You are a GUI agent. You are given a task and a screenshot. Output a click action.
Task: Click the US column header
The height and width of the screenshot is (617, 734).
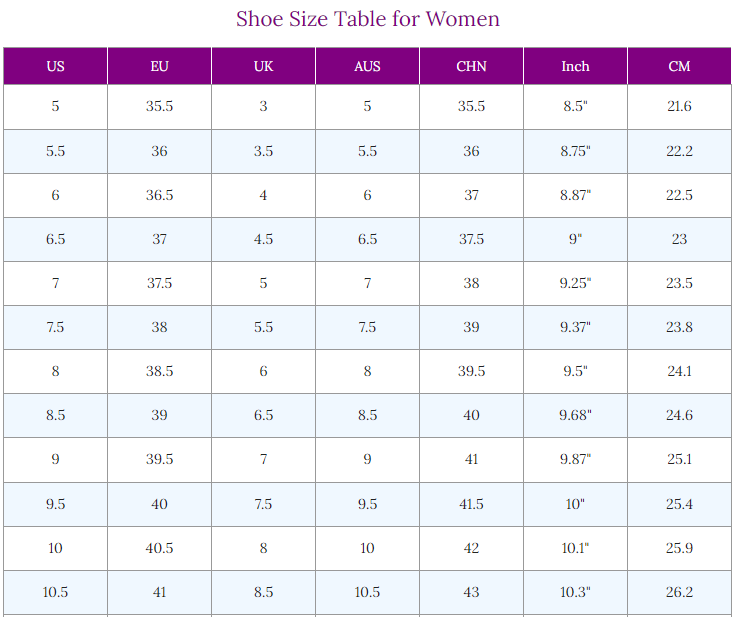[55, 67]
